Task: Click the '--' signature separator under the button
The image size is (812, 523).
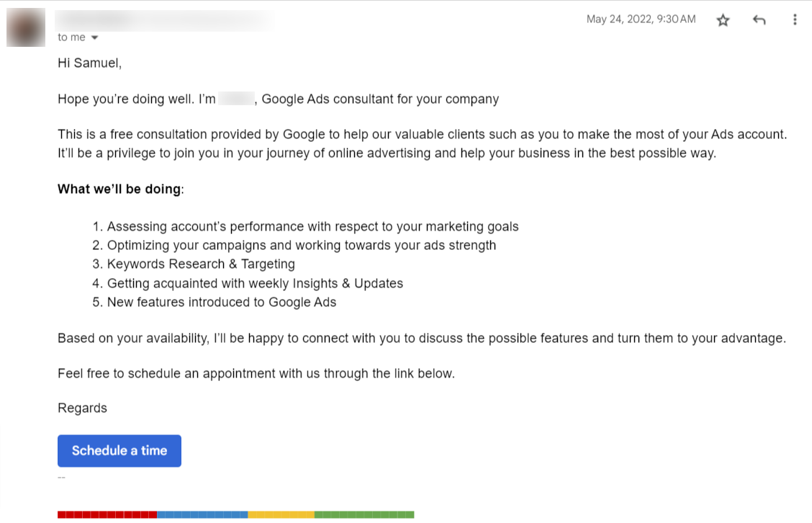Action: [61, 476]
